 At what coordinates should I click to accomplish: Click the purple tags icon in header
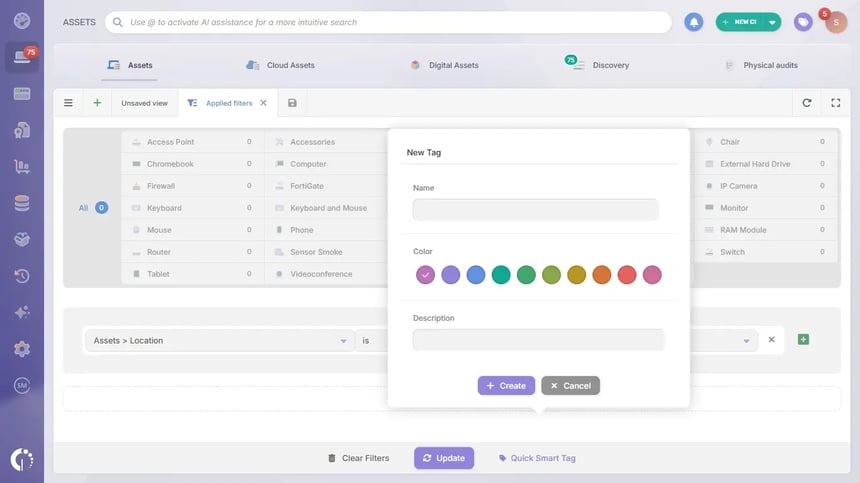(802, 22)
